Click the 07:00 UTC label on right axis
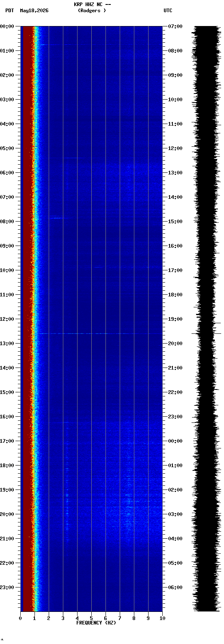The width and height of the screenshot is (224, 644). click(175, 26)
